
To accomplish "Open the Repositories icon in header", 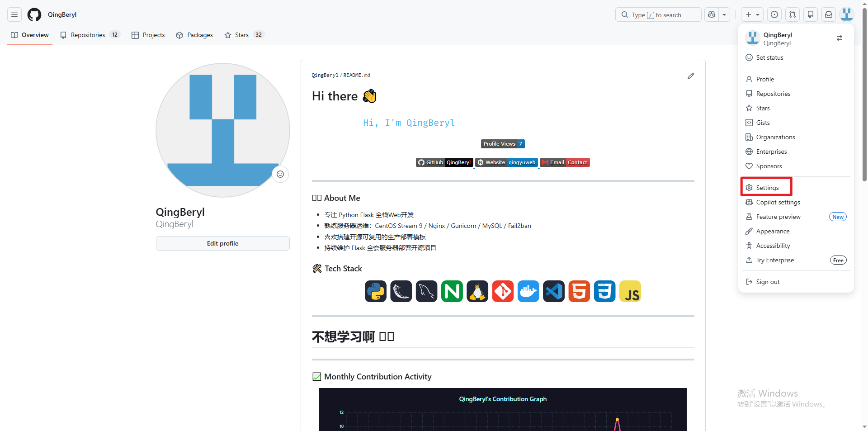I will point(811,14).
